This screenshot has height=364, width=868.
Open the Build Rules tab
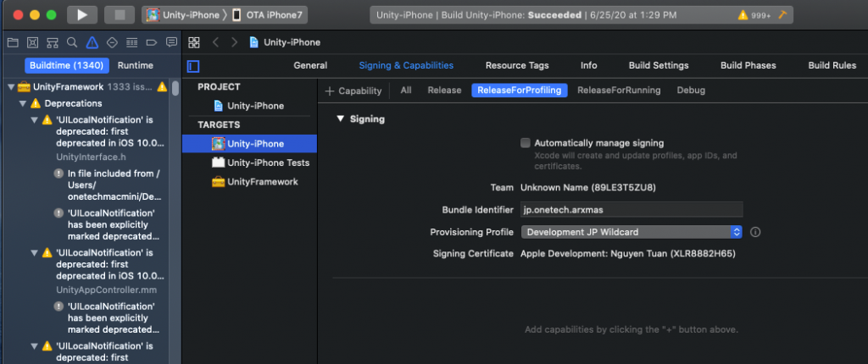pos(832,65)
